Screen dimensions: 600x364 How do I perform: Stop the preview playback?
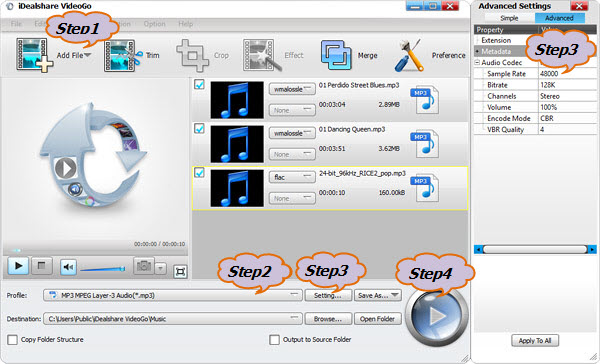click(x=42, y=266)
